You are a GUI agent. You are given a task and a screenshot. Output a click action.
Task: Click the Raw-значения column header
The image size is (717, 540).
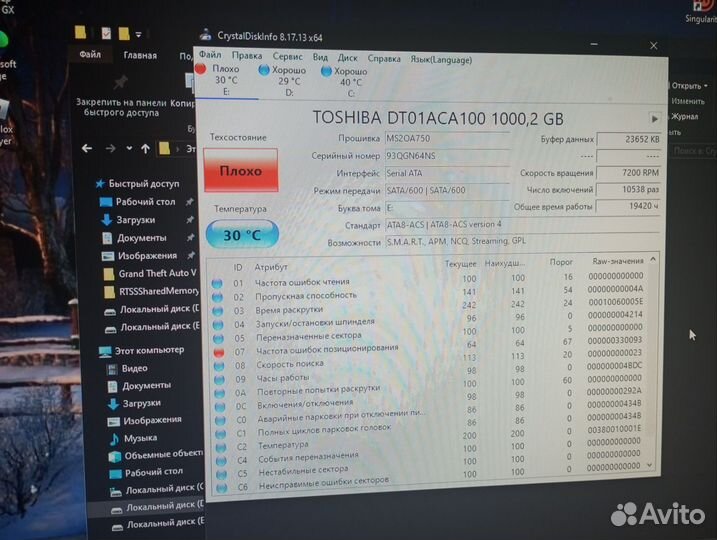coord(618,261)
